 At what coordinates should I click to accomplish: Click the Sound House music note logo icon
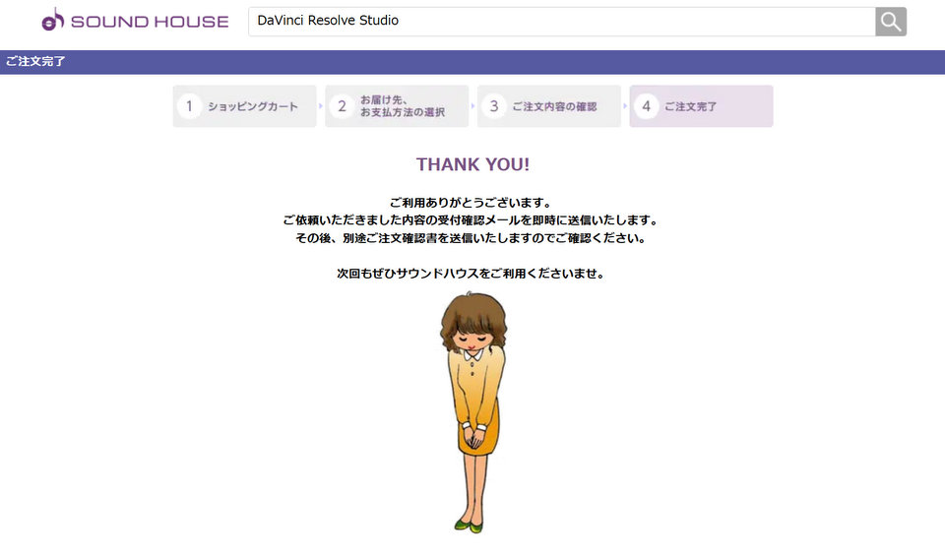(53, 20)
